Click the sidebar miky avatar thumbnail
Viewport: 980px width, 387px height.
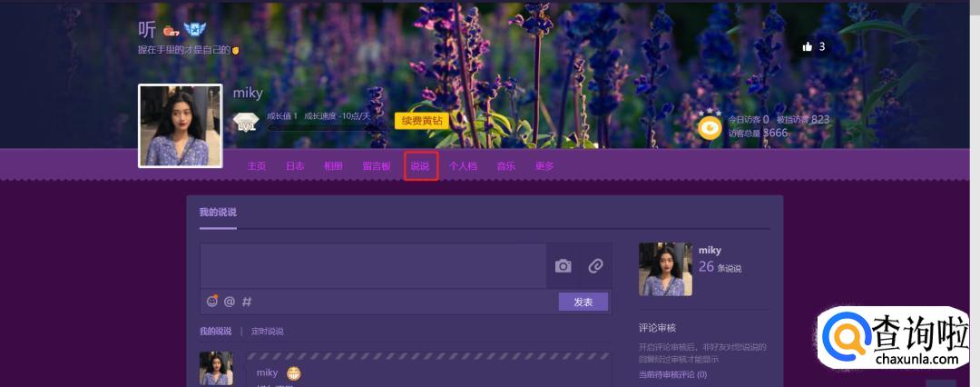tap(666, 269)
